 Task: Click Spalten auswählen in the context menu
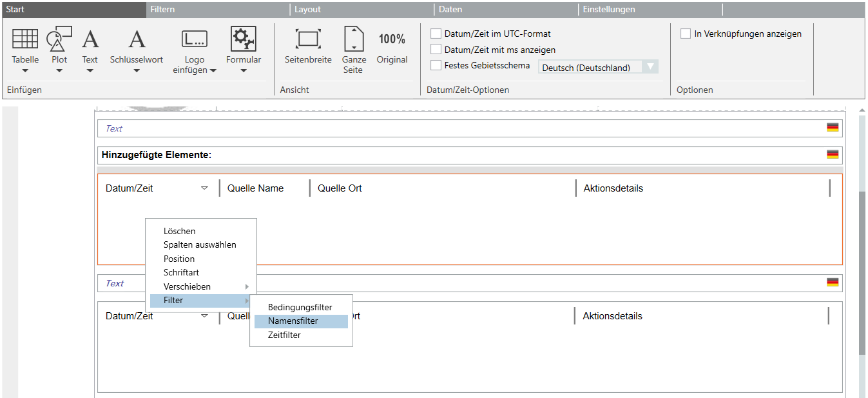(200, 244)
